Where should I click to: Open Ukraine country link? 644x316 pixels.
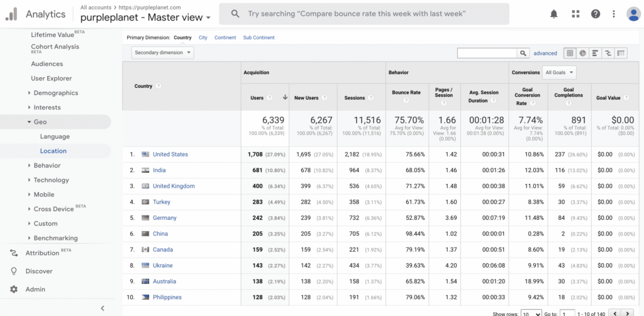tap(163, 266)
